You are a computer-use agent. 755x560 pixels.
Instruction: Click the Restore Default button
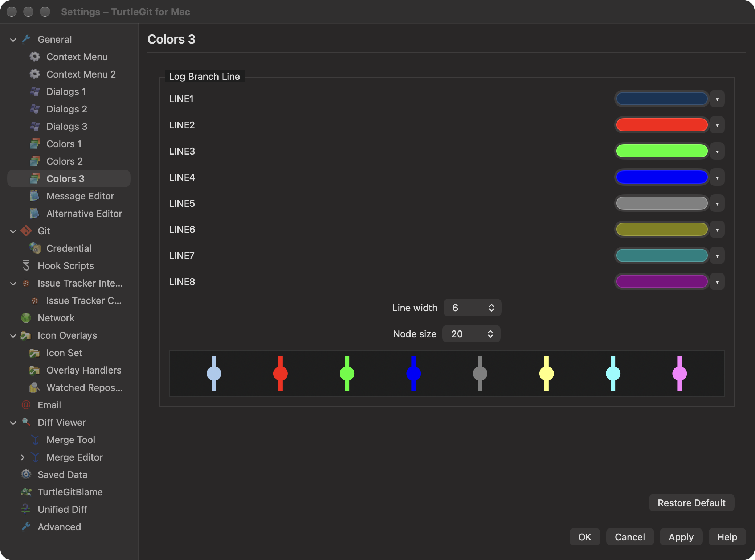691,503
